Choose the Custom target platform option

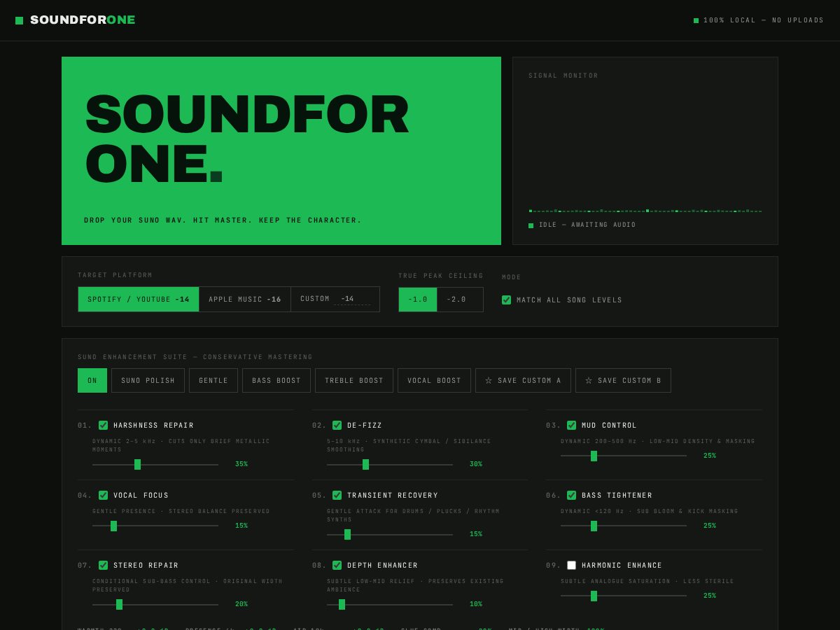[x=335, y=299]
